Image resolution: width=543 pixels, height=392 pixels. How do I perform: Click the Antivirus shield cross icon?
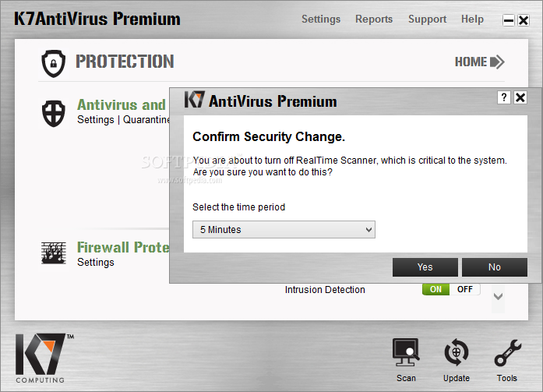point(53,113)
